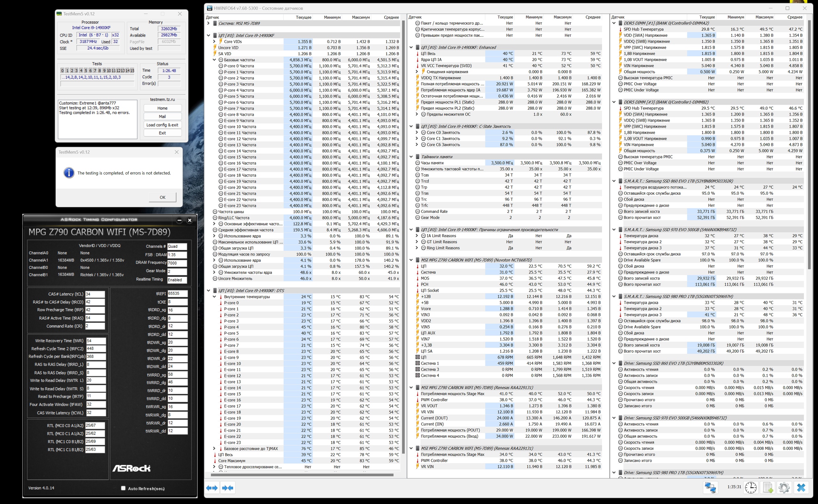
Task: Enable the Auto Refresh(sec) checkbox
Action: (x=123, y=488)
